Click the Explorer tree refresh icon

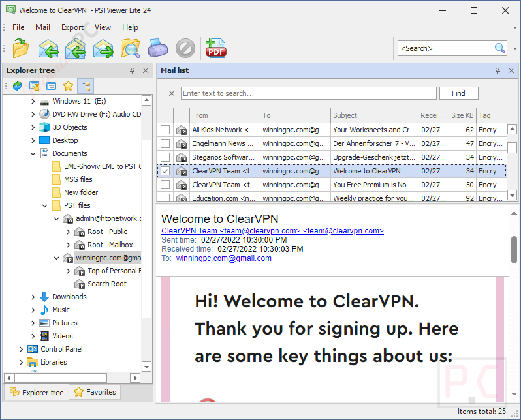[17, 86]
